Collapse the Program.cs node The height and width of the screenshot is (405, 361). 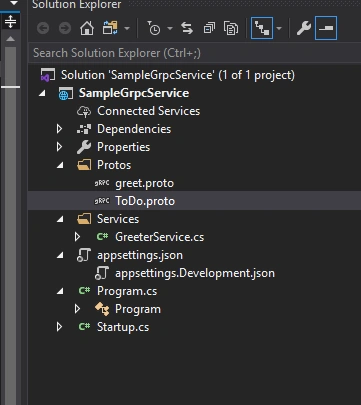click(x=60, y=291)
